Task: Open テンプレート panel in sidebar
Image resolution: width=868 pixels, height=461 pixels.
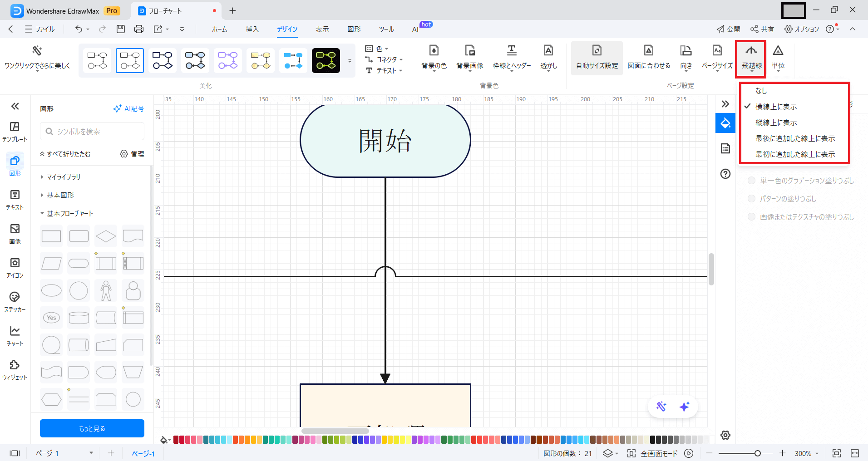Action: click(x=15, y=132)
